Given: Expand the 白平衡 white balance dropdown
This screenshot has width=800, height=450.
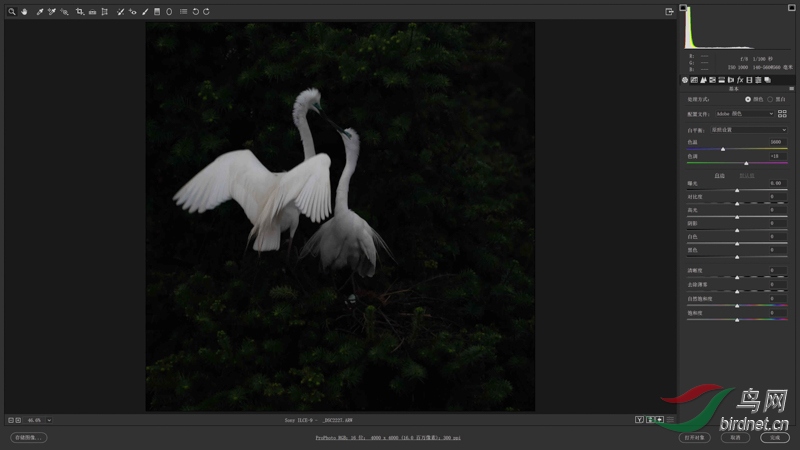Looking at the screenshot, I should point(748,129).
